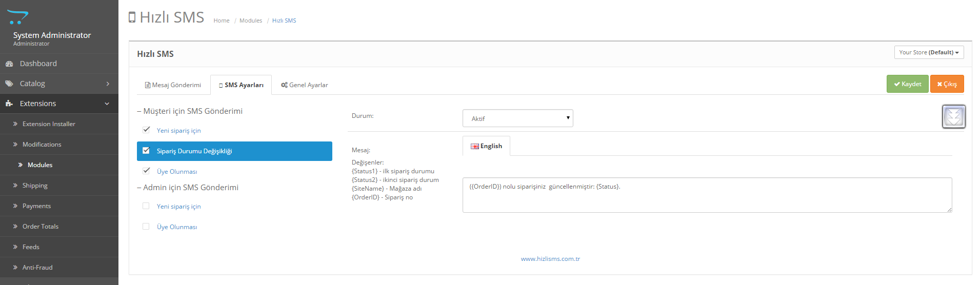Open the www.hizlisms.com.tr link
Image resolution: width=980 pixels, height=285 pixels.
click(550, 259)
